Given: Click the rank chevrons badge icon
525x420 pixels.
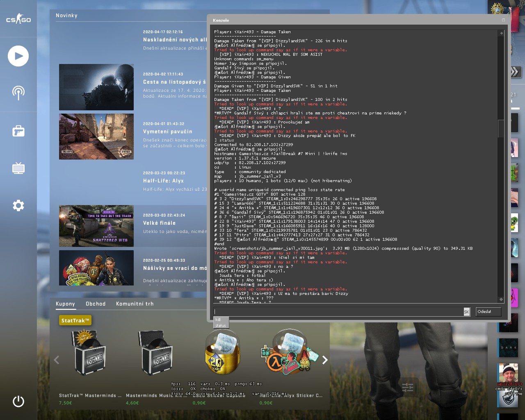Looking at the screenshot, I should [x=515, y=72].
